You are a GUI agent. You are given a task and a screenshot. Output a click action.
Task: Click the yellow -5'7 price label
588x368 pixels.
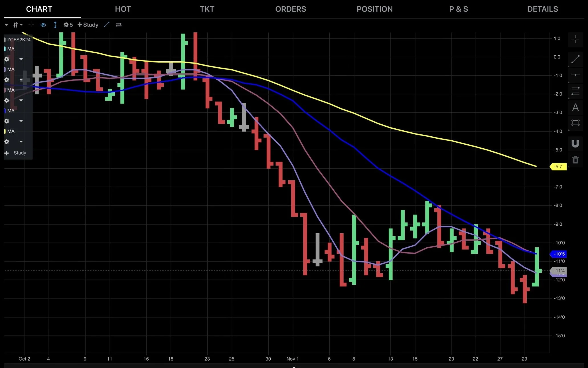tap(558, 167)
